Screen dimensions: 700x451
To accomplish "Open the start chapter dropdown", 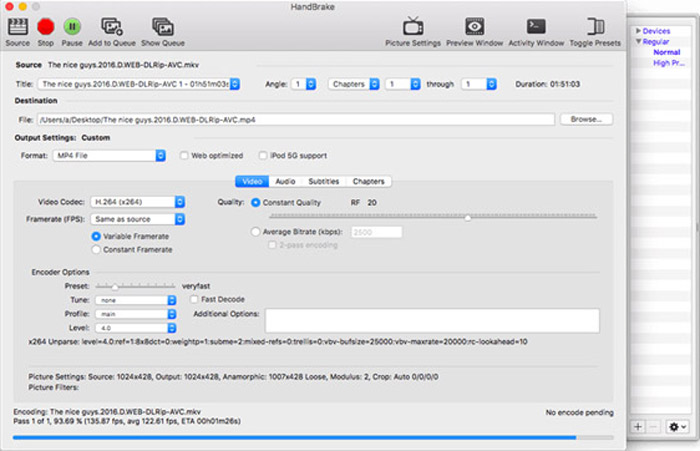I will point(403,84).
